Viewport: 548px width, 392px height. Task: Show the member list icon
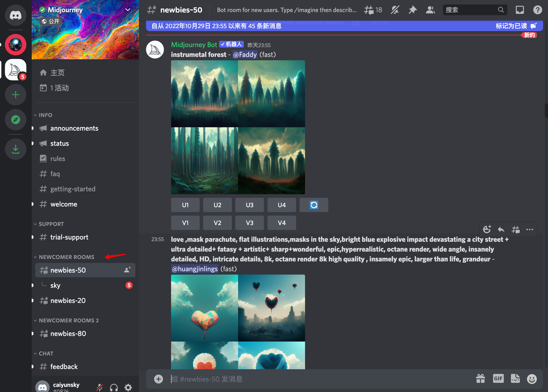(430, 10)
